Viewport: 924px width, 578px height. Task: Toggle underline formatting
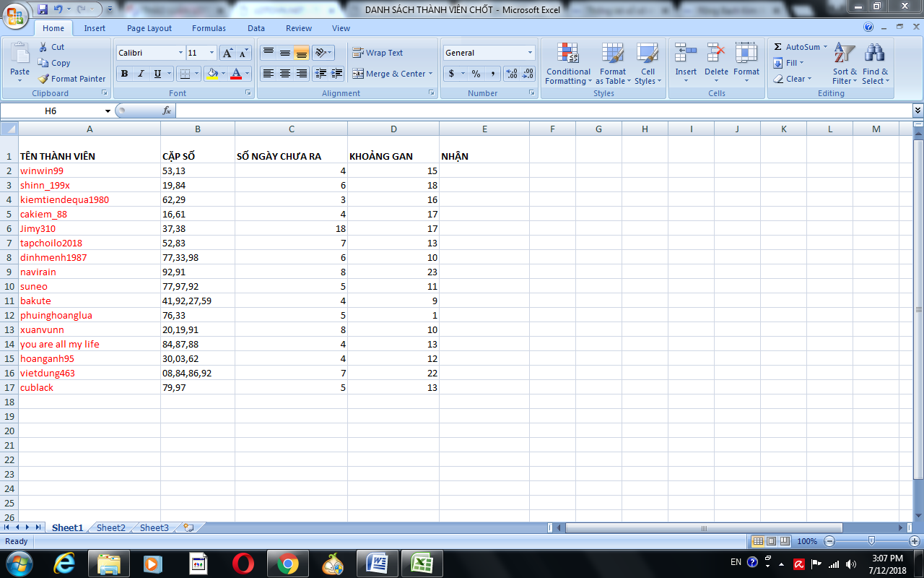pyautogui.click(x=157, y=74)
